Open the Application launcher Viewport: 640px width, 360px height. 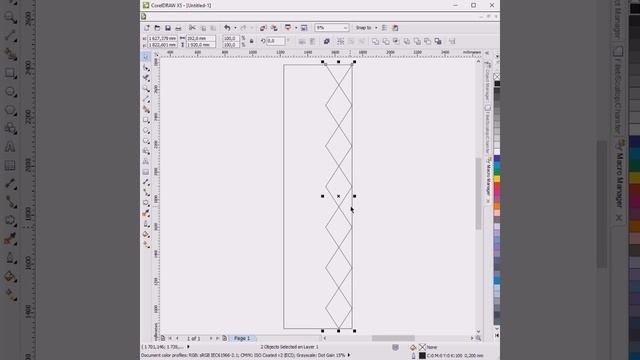[x=288, y=28]
